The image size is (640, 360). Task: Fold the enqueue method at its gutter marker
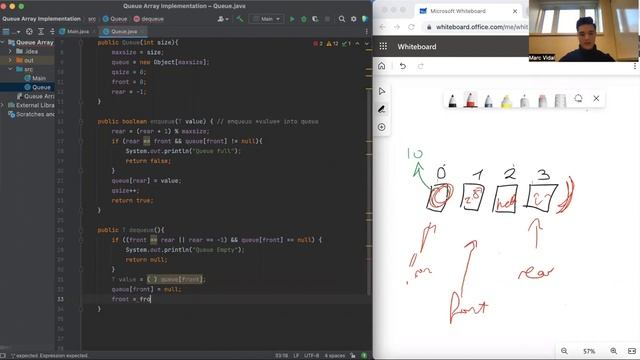point(81,122)
